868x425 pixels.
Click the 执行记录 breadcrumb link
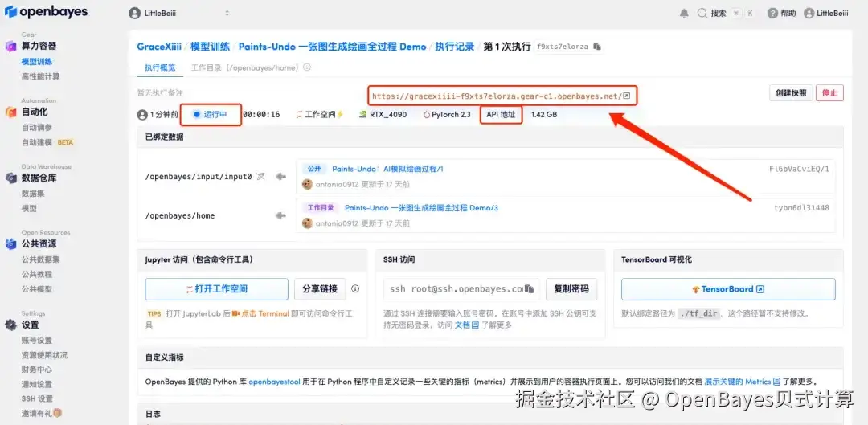pyautogui.click(x=454, y=47)
